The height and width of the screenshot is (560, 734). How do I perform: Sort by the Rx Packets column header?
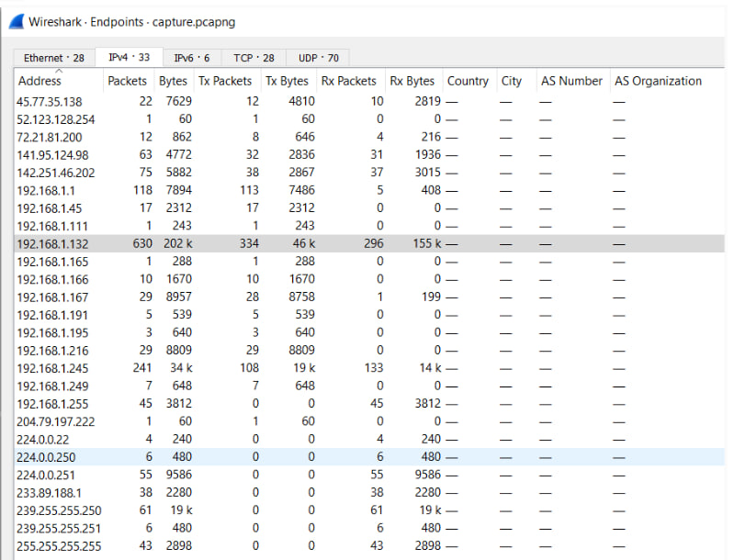point(349,81)
